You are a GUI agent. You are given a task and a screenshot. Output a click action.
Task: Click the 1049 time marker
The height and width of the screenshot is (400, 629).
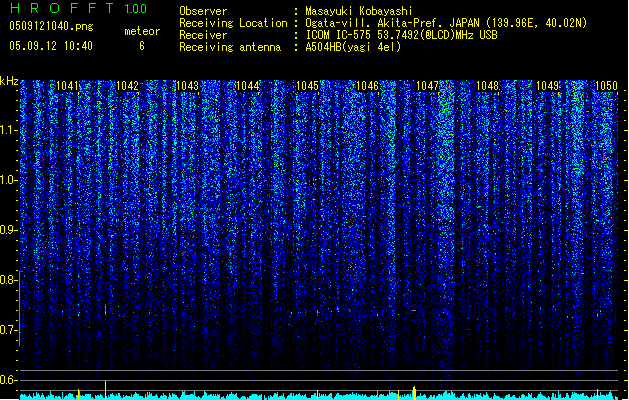[548, 86]
